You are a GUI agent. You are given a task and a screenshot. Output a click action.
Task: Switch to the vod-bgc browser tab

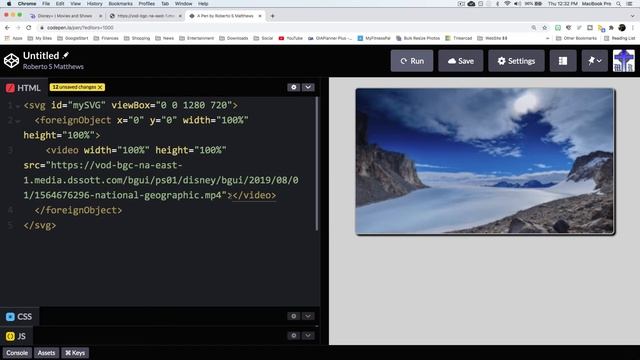pos(145,16)
